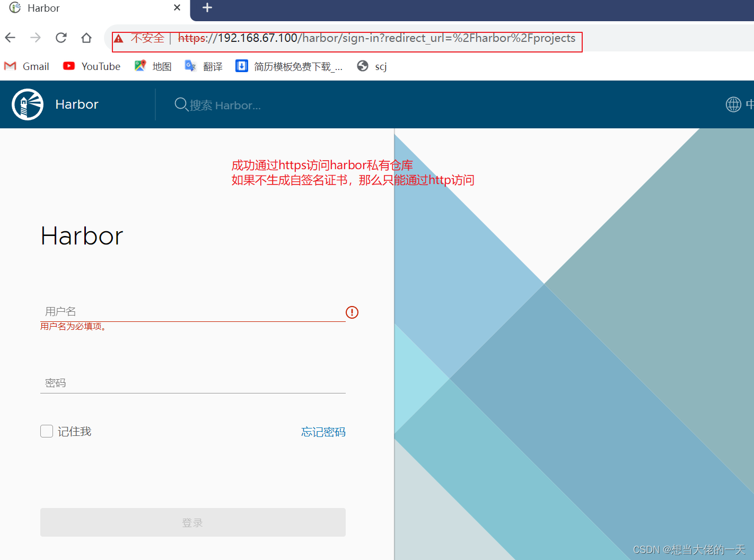Select the Harbor browser tab
The width and height of the screenshot is (754, 560).
[95, 8]
